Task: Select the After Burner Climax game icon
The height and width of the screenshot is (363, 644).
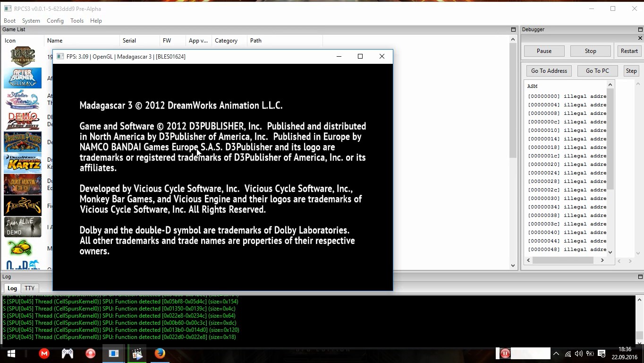Action: pos(23,78)
